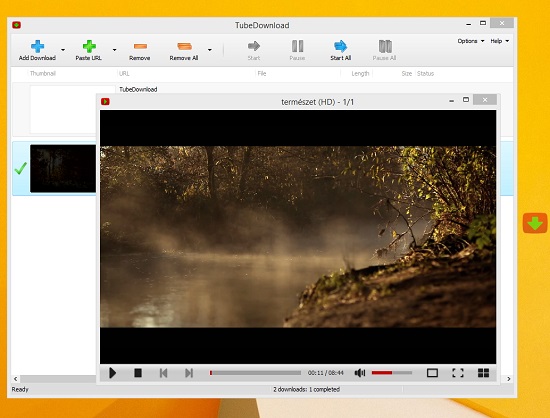Maximize the természet (HD) player window
This screenshot has height=418, width=550.
coord(466,100)
